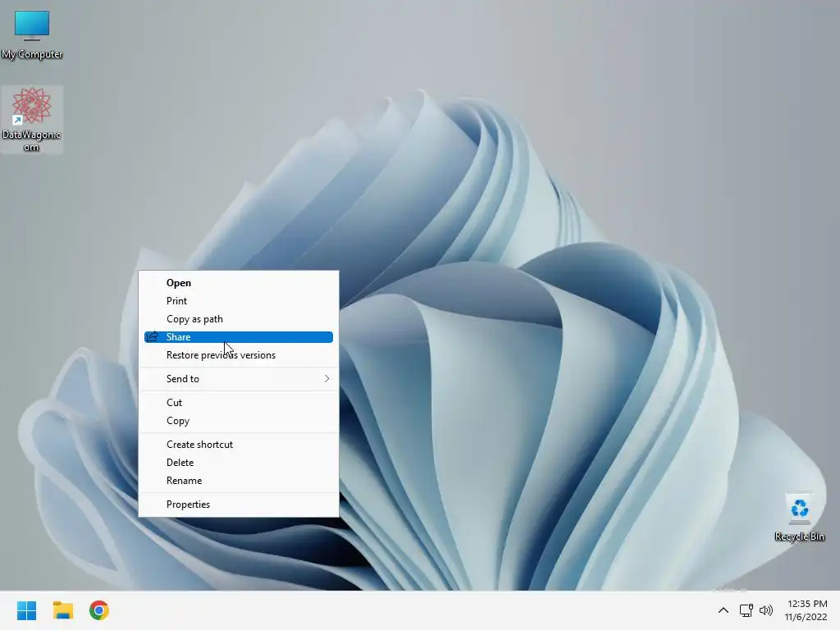The height and width of the screenshot is (630, 840).
Task: Choose Copy in the context menu
Action: [239, 421]
